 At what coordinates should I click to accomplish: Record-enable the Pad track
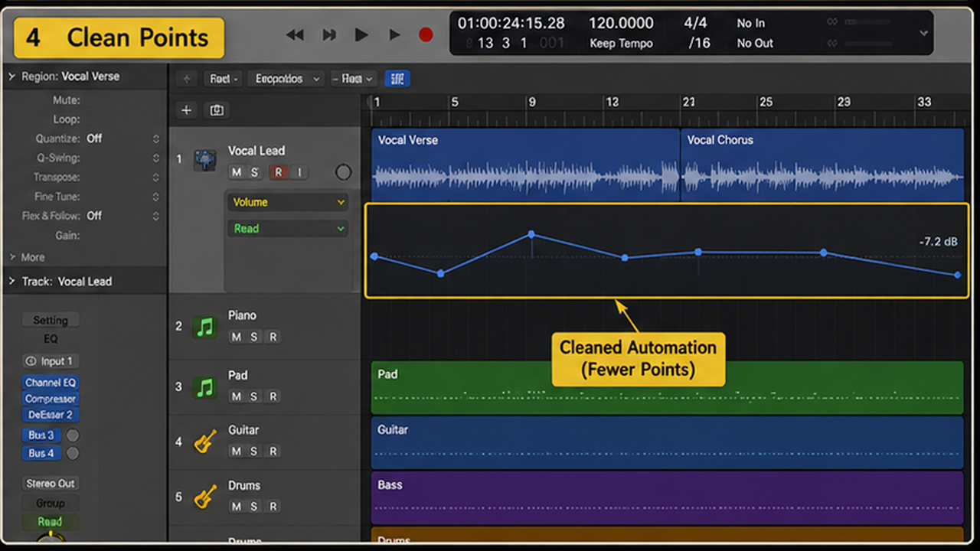click(x=273, y=396)
